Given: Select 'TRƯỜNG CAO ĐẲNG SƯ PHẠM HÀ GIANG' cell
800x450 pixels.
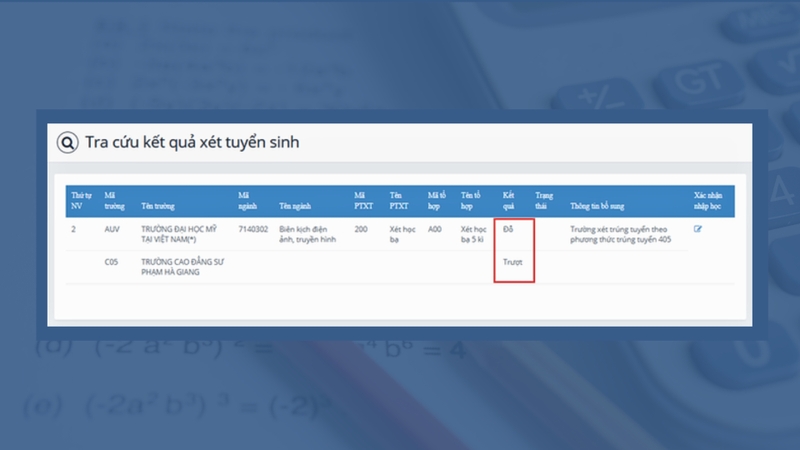Looking at the screenshot, I should (x=182, y=267).
